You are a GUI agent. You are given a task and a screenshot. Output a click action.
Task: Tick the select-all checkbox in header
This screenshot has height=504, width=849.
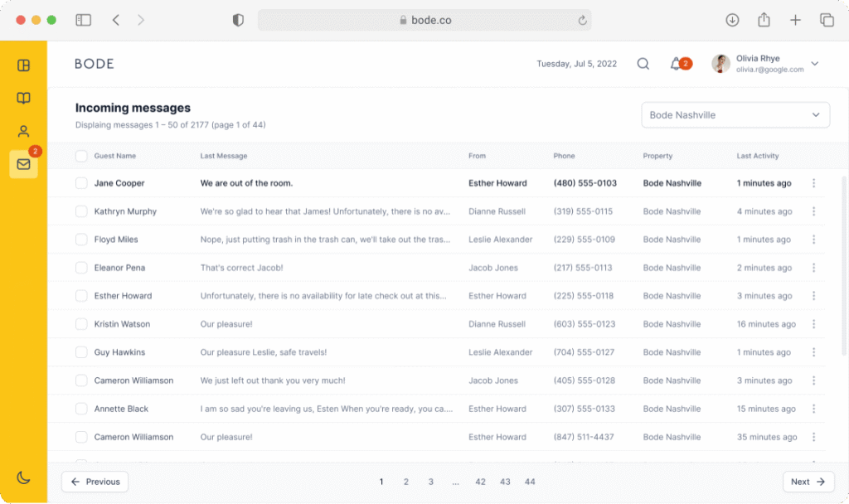point(81,156)
